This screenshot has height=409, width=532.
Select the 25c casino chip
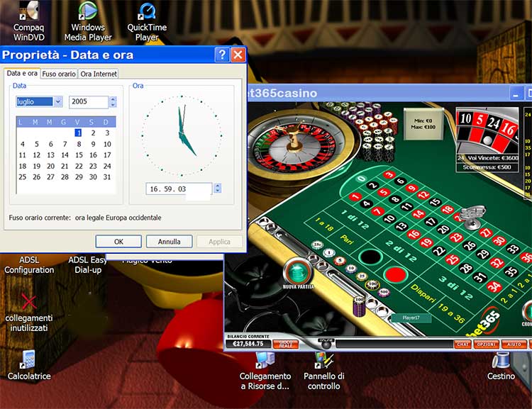pyautogui.click(x=317, y=245)
